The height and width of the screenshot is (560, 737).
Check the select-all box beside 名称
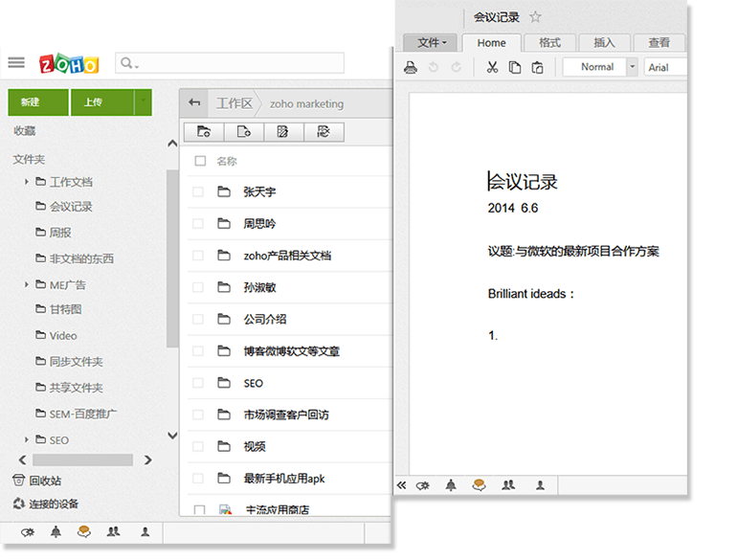200,161
